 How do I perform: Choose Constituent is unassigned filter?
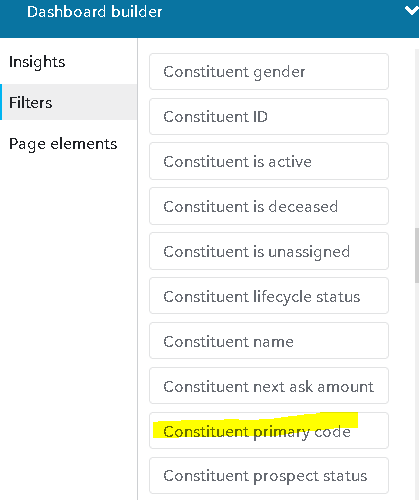269,252
